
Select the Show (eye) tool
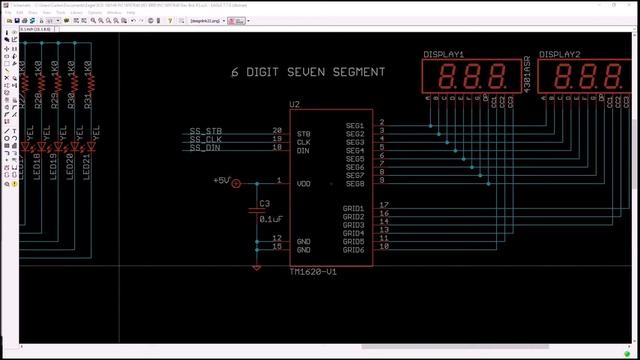(x=14, y=32)
